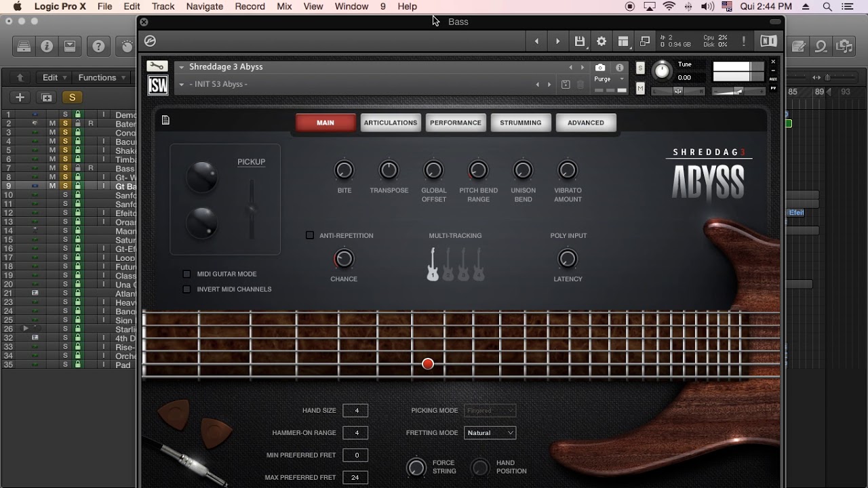Open the Kontakt workspace layout icon
Screen dimensions: 868x488
pos(623,41)
